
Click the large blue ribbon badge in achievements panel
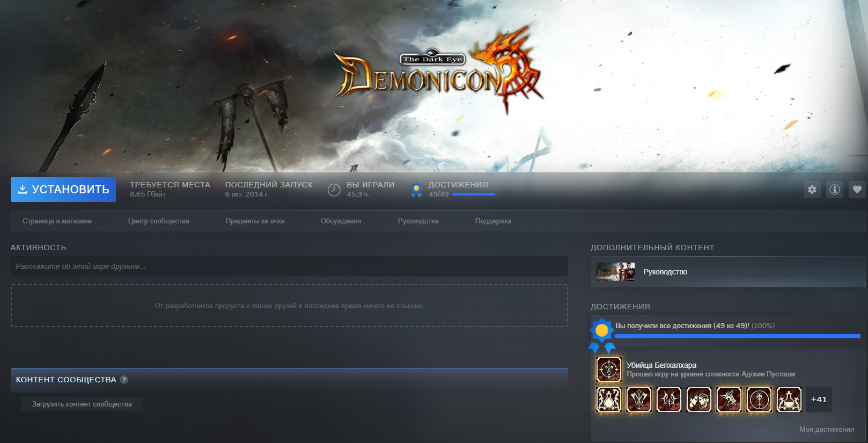[x=602, y=335]
